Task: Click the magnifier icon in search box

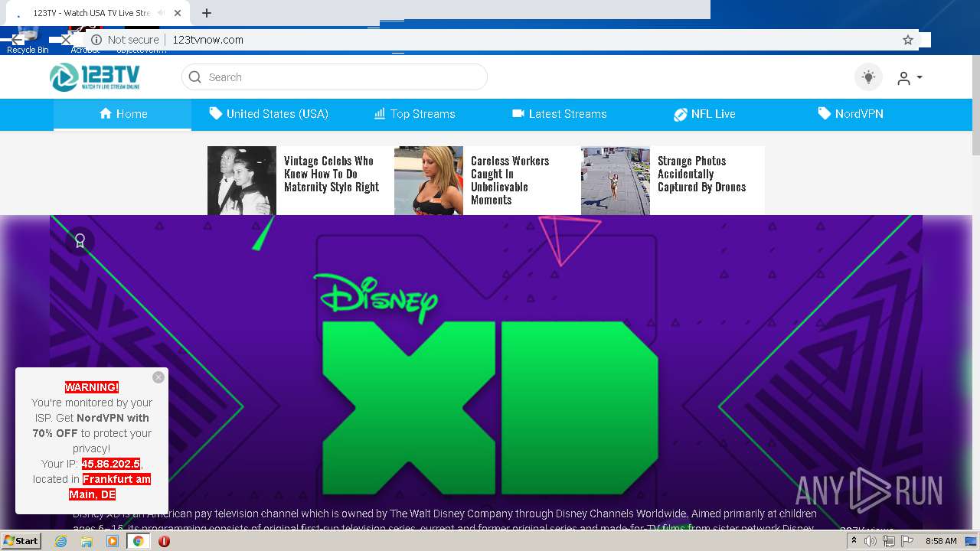Action: tap(194, 77)
